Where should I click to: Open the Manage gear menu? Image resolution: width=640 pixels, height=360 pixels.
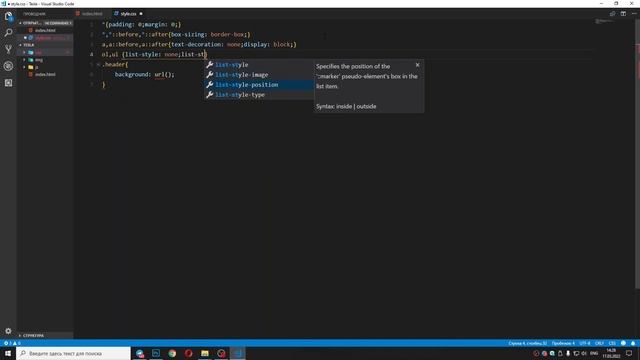(x=8, y=331)
